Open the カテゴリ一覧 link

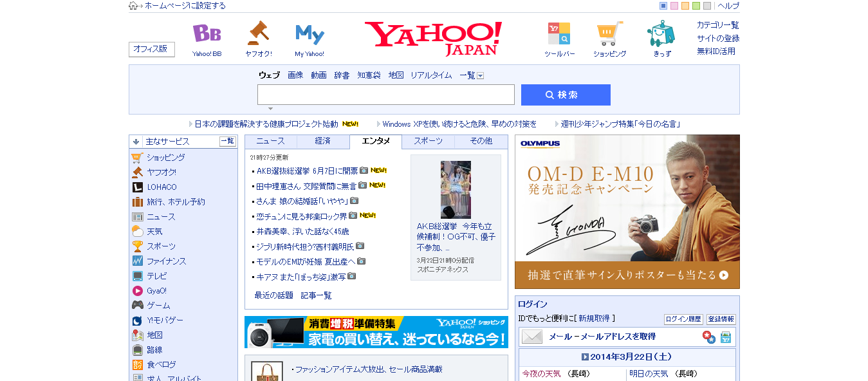pos(718,25)
